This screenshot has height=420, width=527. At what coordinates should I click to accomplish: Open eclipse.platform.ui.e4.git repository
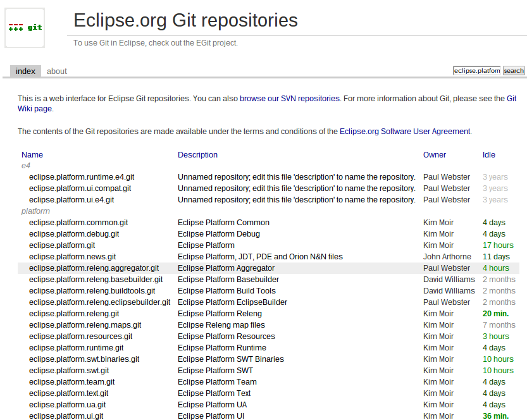[71, 200]
